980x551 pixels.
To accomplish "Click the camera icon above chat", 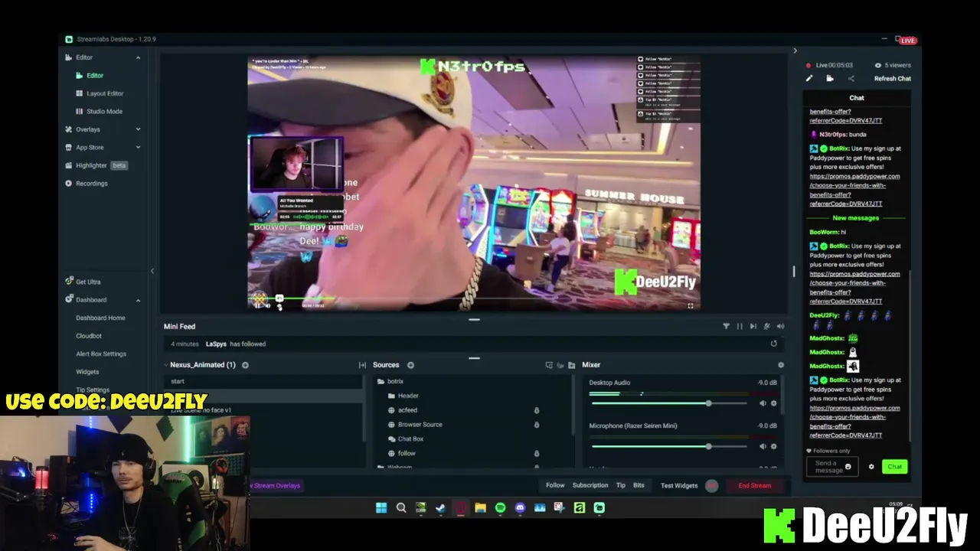I will (830, 78).
